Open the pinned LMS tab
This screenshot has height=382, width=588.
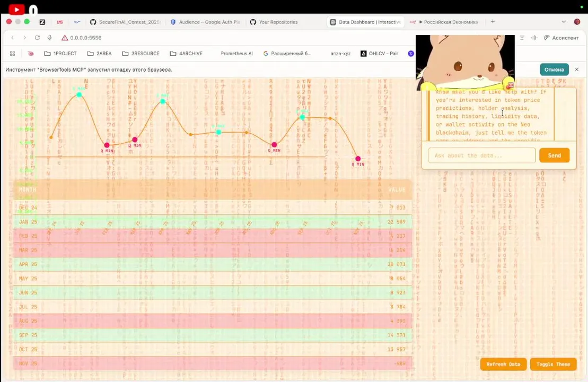[59, 22]
